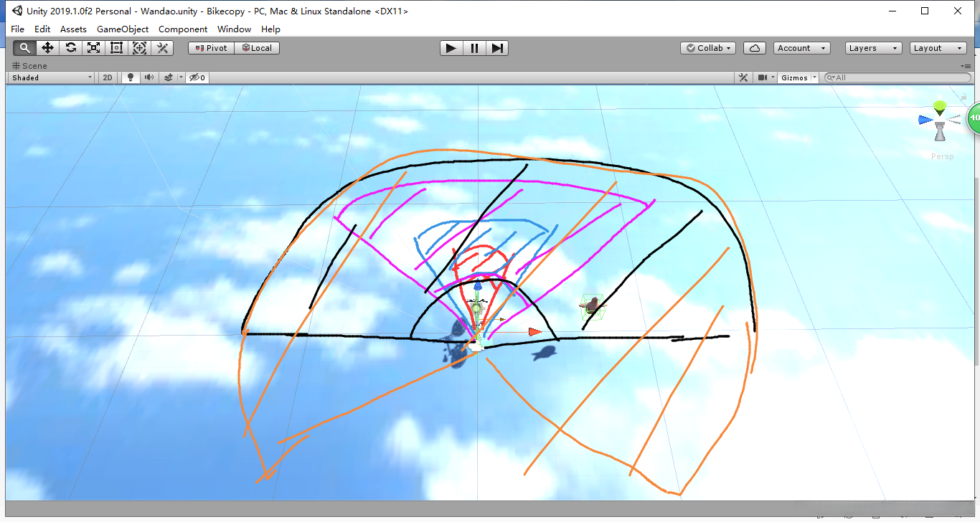The height and width of the screenshot is (522, 980).
Task: Open the Component menu
Action: tap(183, 29)
